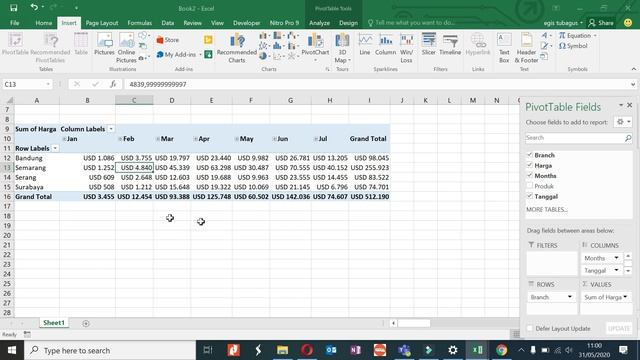Switch to the Home tab
640x360 pixels.
[44, 23]
